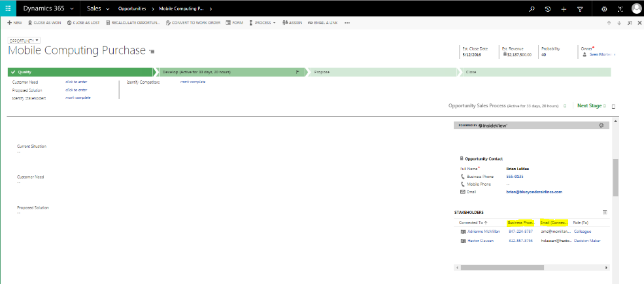Click to enter Customer Need in process
Viewport: 644px width, 284px height.
pos(76,82)
